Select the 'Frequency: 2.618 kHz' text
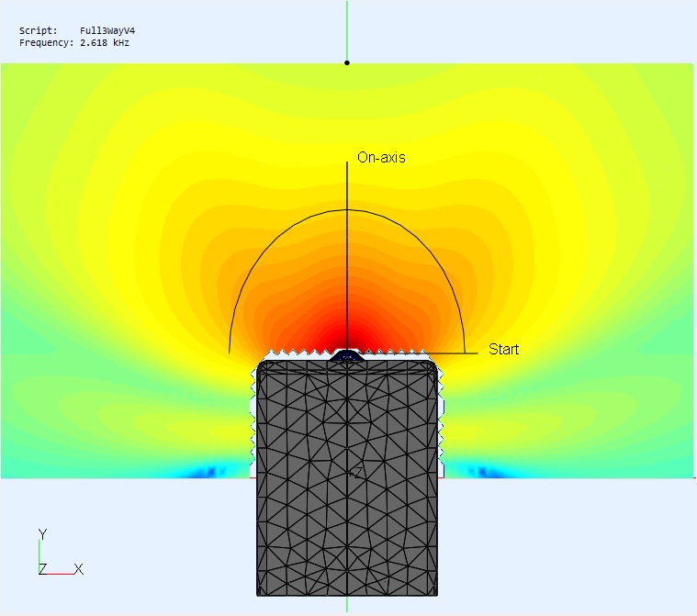 74,43
